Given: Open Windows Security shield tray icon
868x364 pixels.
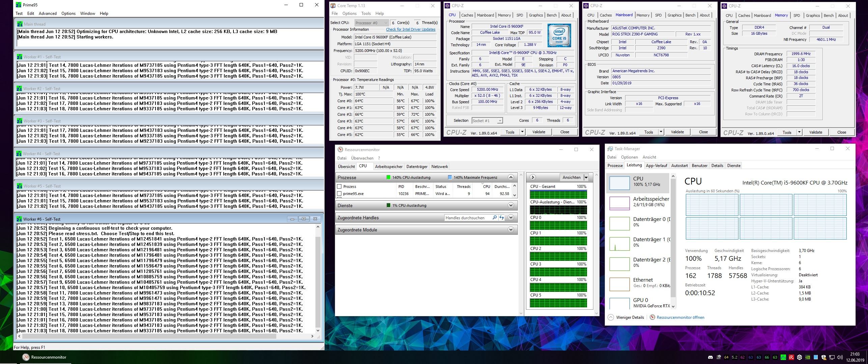Looking at the screenshot, I should click(x=824, y=357).
